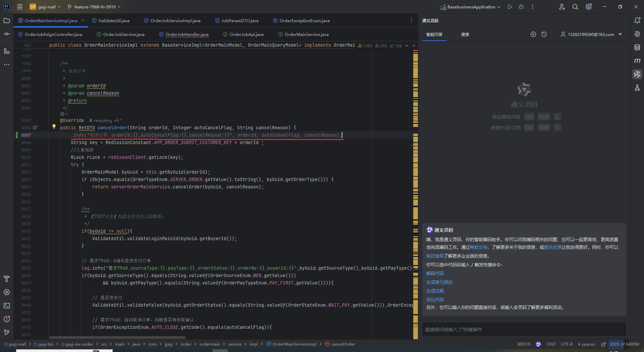Viewport: 644px width, 352px height.
Task: Open the main hamburger menu
Action: pyautogui.click(x=20, y=7)
